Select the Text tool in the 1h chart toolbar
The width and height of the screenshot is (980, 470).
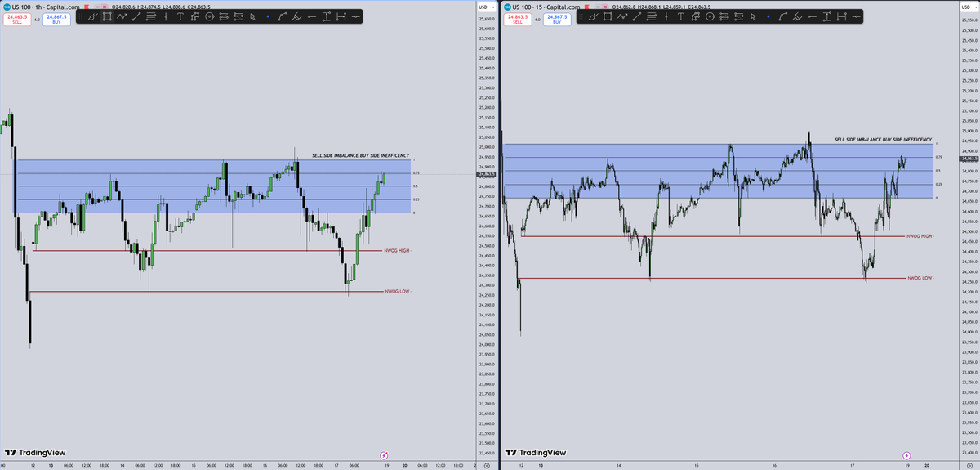click(180, 16)
